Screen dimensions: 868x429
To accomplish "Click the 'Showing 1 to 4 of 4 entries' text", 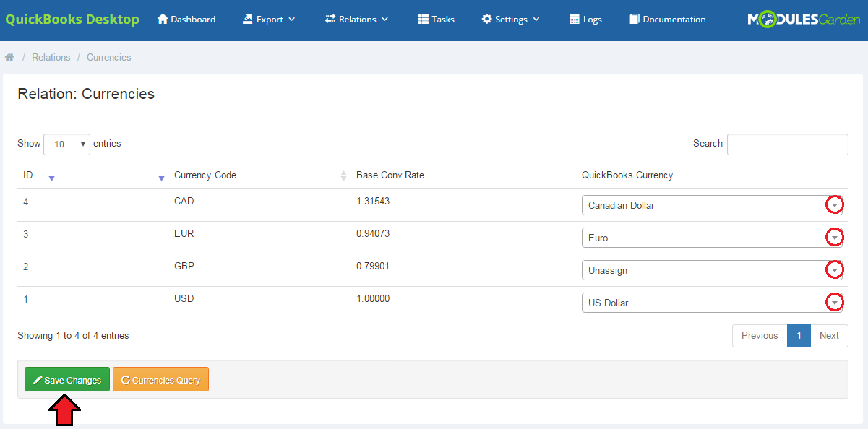I will point(73,336).
